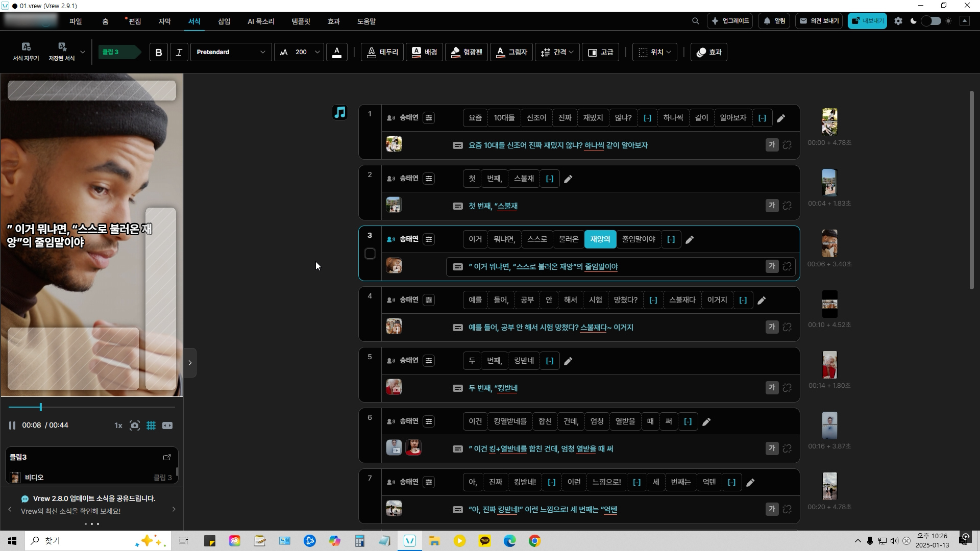Check the clip 3 selection checkbox

tap(370, 254)
